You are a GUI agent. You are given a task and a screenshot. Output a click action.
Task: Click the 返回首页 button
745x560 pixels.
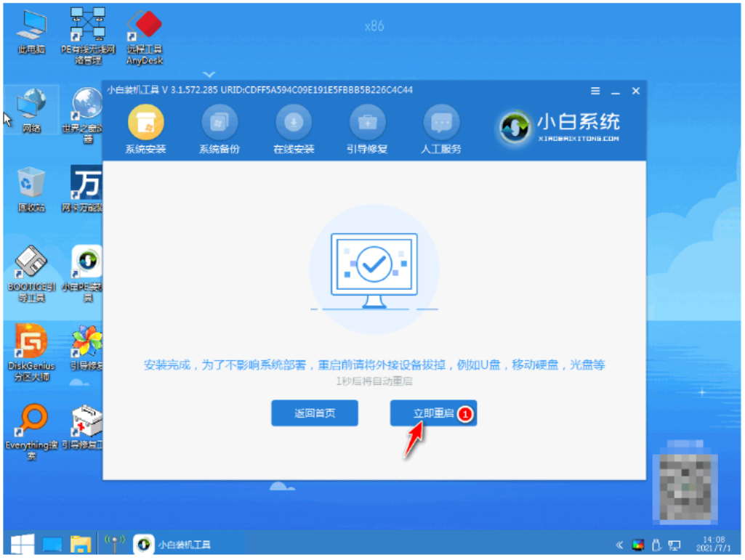(x=315, y=413)
